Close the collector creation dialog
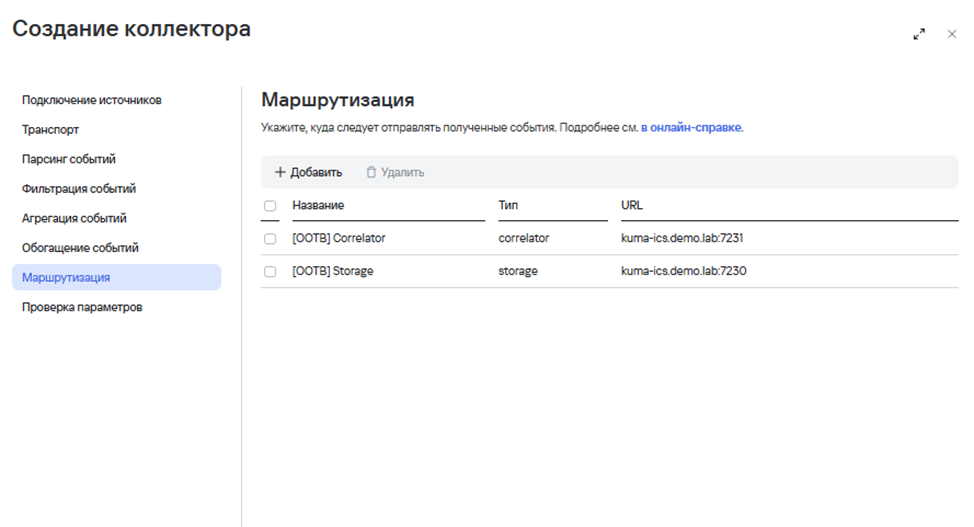Viewport: 974px width, 527px height. tap(952, 34)
